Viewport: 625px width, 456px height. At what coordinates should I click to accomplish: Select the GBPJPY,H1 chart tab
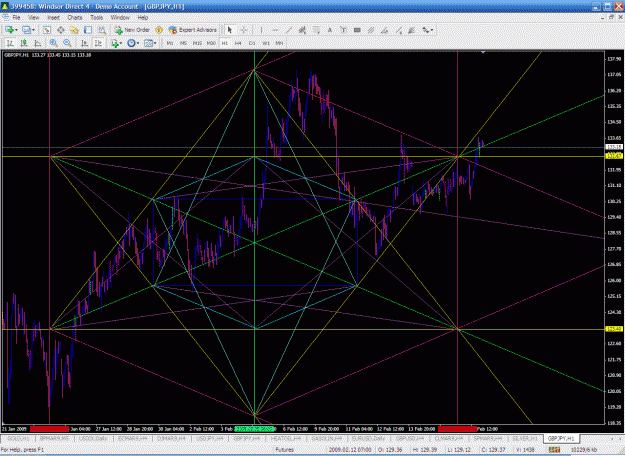(x=561, y=438)
